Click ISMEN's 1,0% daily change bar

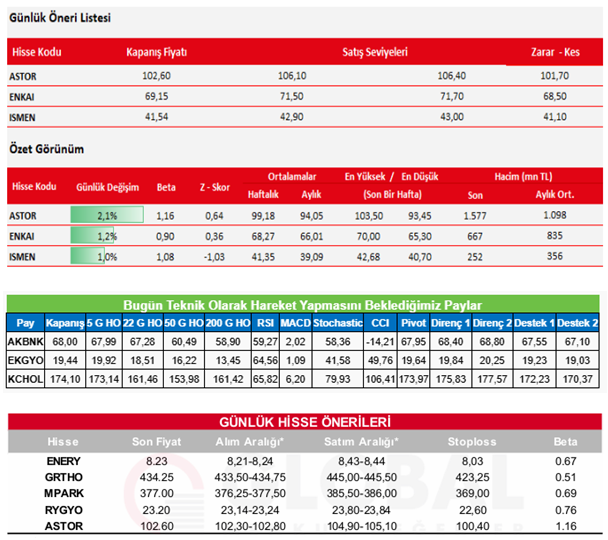89,256
